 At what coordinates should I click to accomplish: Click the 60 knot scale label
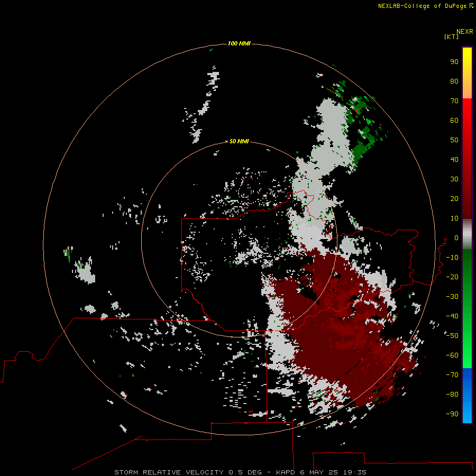click(454, 121)
